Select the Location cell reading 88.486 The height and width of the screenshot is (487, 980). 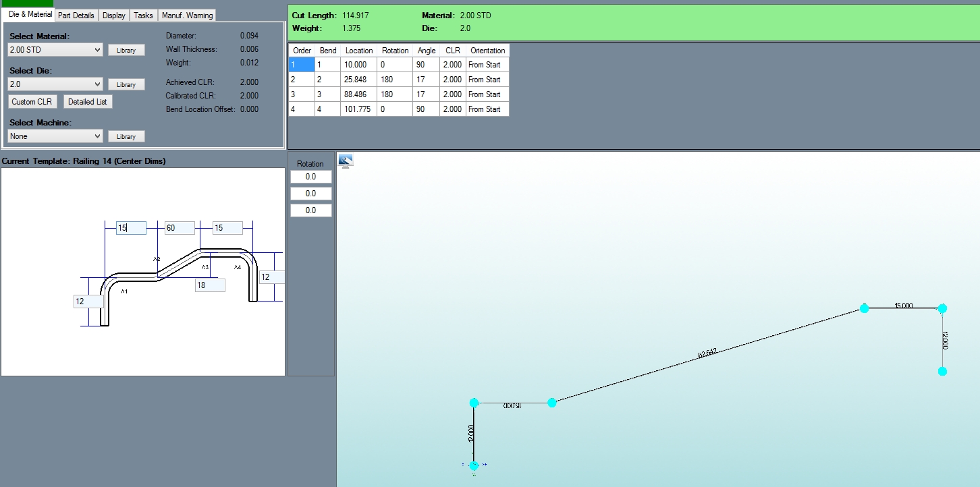359,94
